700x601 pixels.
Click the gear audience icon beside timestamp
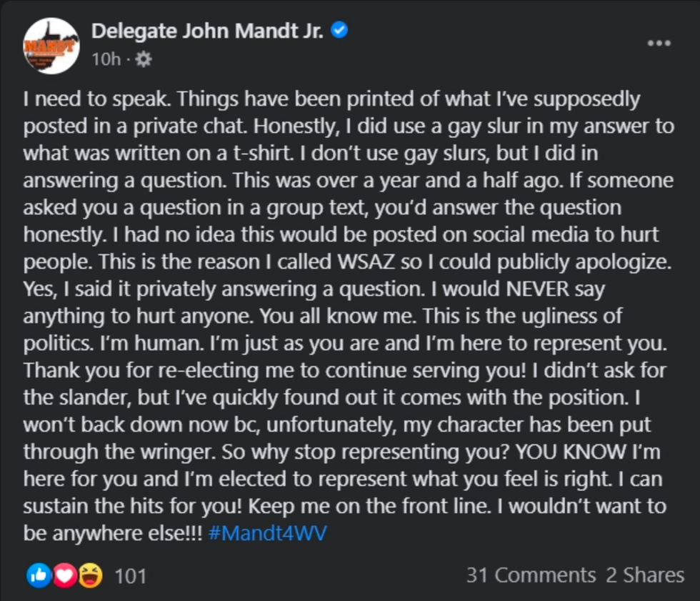pos(143,59)
